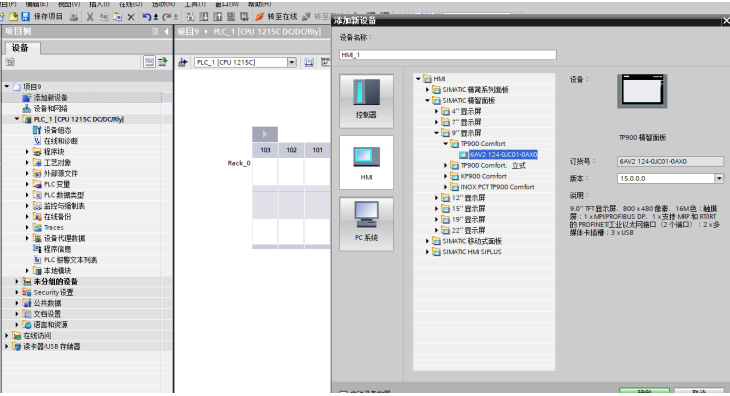The image size is (730, 396).
Task: Select 控制器 device category button
Action: pos(366,101)
